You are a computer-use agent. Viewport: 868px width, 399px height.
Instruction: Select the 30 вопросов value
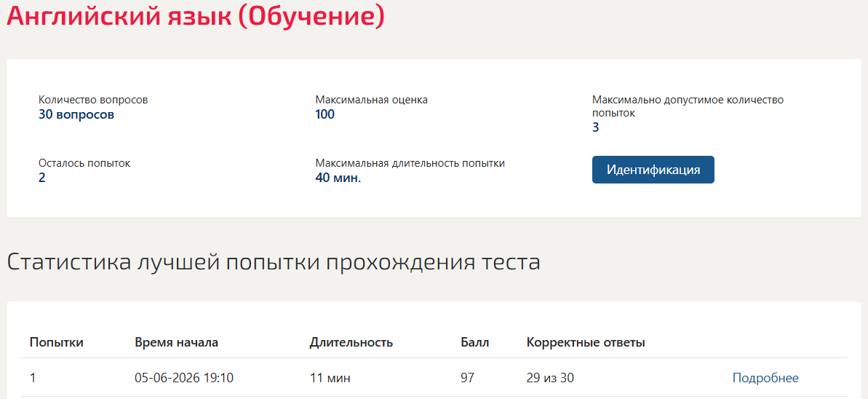pos(76,115)
